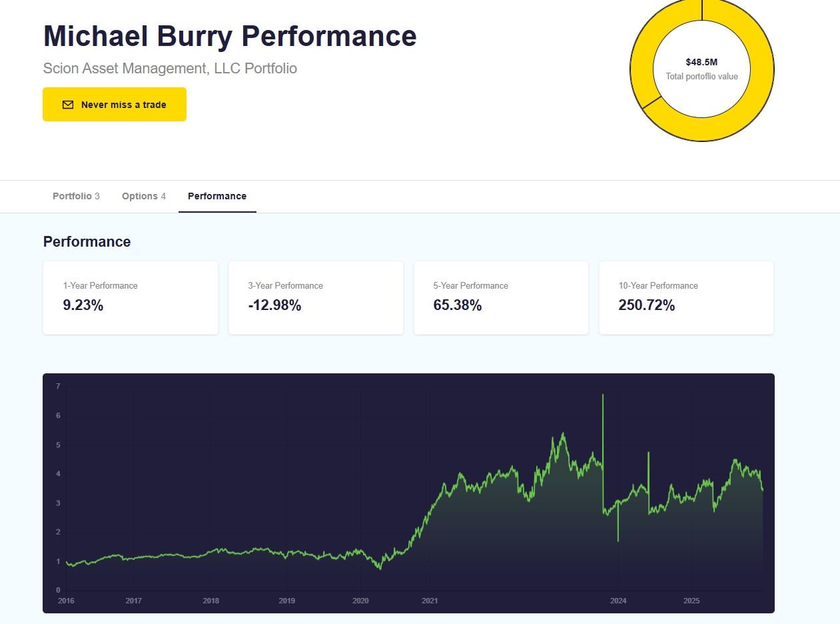
Task: Click the envelope icon on the yellow button
Action: click(x=67, y=105)
